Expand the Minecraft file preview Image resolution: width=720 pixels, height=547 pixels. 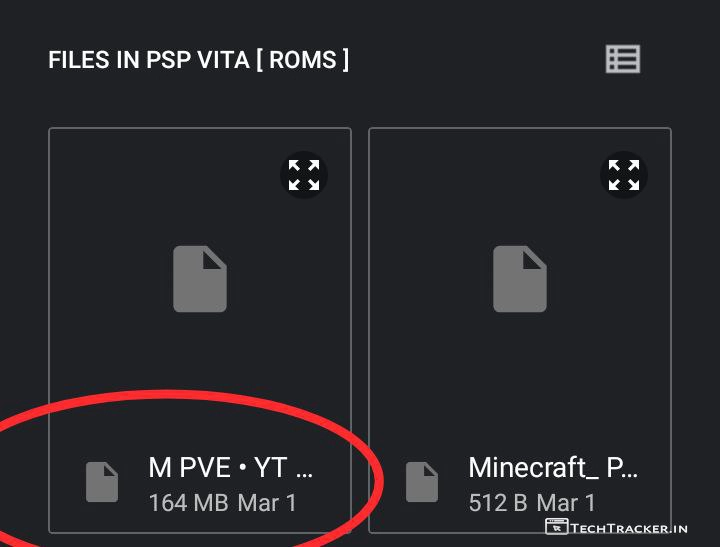[624, 175]
